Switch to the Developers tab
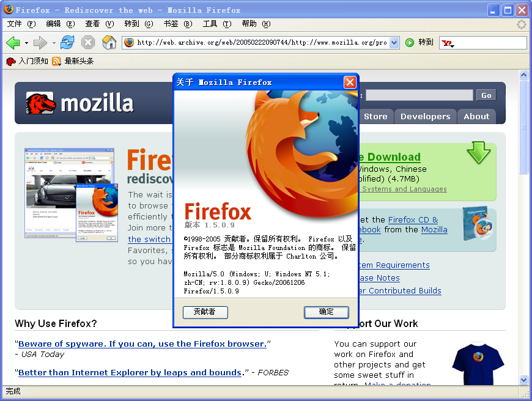This screenshot has height=401, width=532. tap(425, 116)
